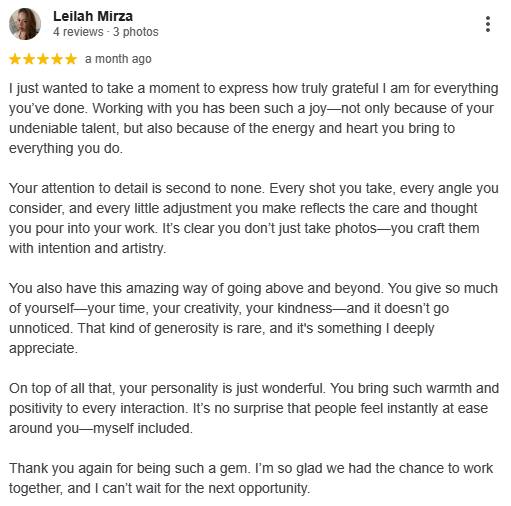Click the "3 photos" count text
Image resolution: width=511 pixels, height=506 pixels.
click(x=136, y=32)
